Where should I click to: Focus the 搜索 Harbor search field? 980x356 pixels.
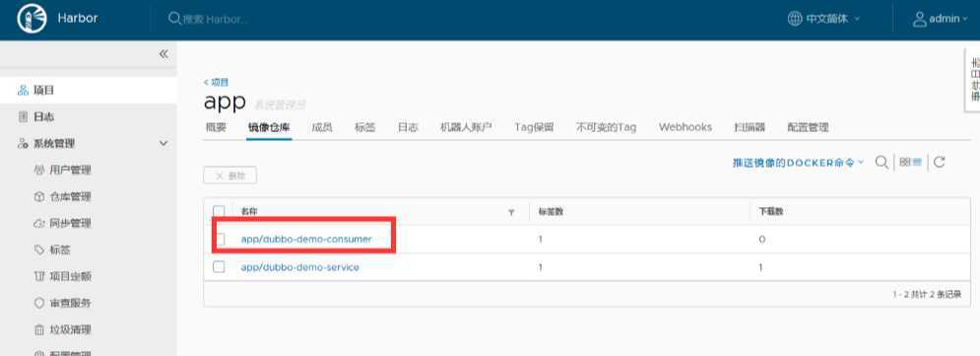(x=216, y=19)
